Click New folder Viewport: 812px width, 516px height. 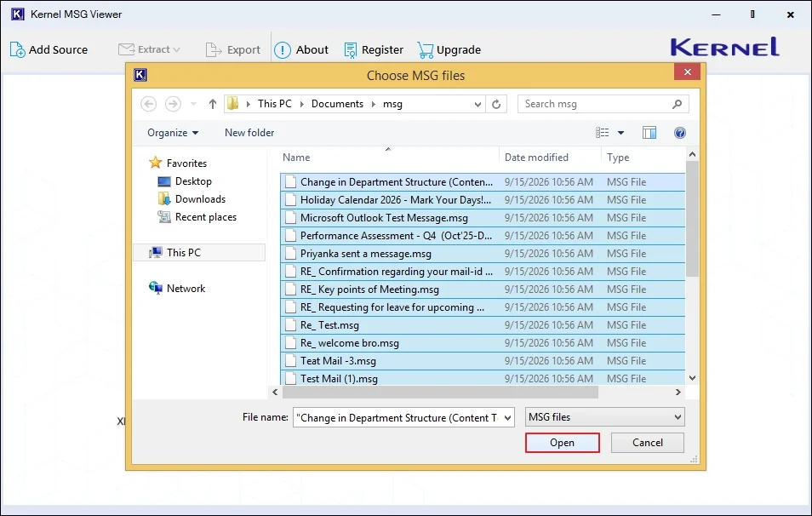click(249, 133)
